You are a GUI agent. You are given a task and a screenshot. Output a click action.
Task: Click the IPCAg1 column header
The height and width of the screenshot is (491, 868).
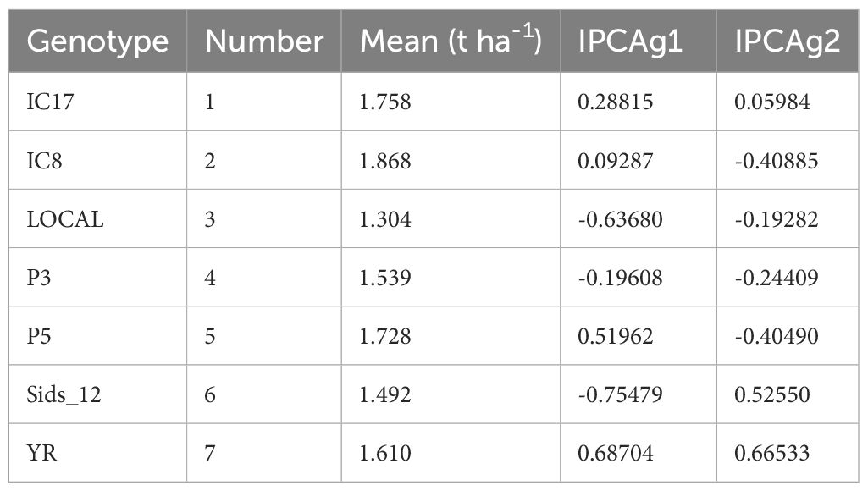point(638,41)
